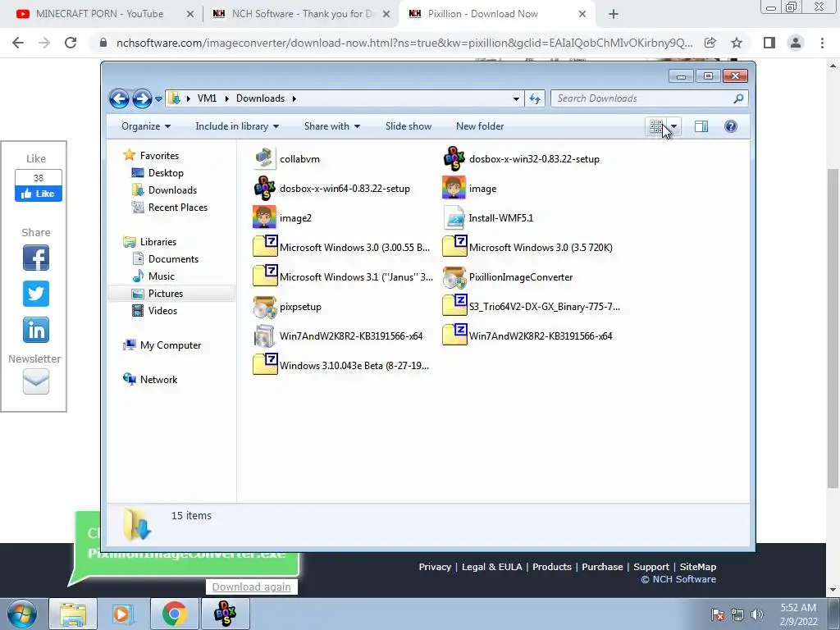Image resolution: width=840 pixels, height=630 pixels.
Task: Refresh the Downloads folder view
Action: pyautogui.click(x=535, y=98)
